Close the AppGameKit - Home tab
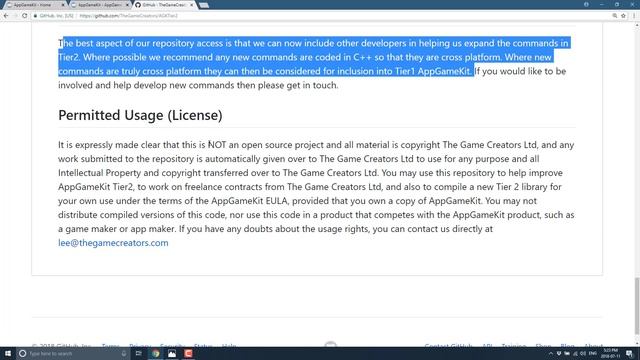Viewport: 640px width, 360px height. point(63,5)
